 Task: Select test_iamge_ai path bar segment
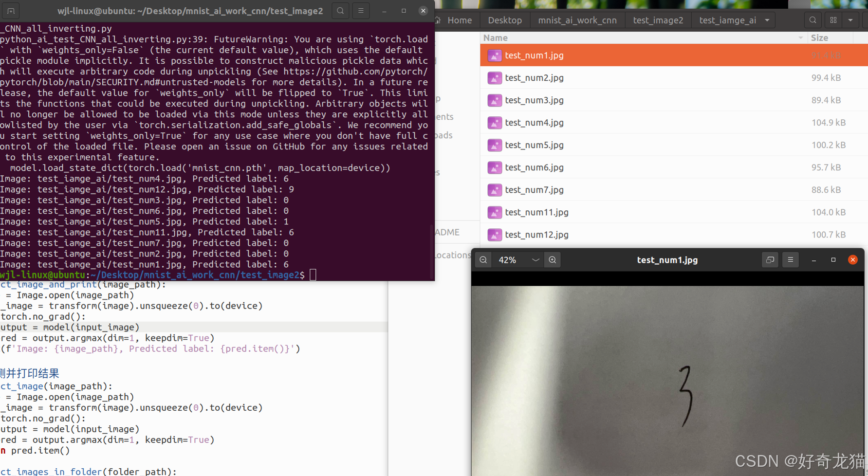coord(728,20)
